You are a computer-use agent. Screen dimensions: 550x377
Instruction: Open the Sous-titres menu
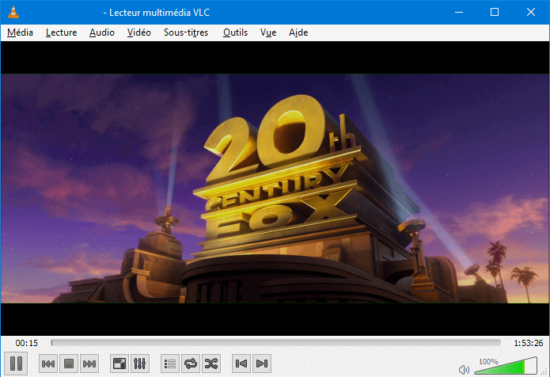(x=186, y=33)
